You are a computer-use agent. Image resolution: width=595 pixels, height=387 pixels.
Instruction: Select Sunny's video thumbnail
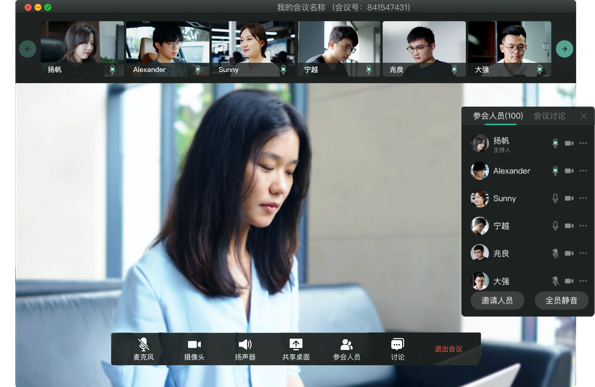[253, 49]
